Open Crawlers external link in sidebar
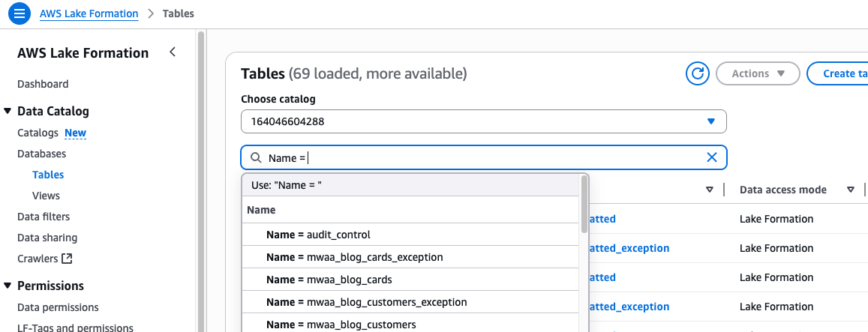The width and height of the screenshot is (868, 332). pos(45,259)
